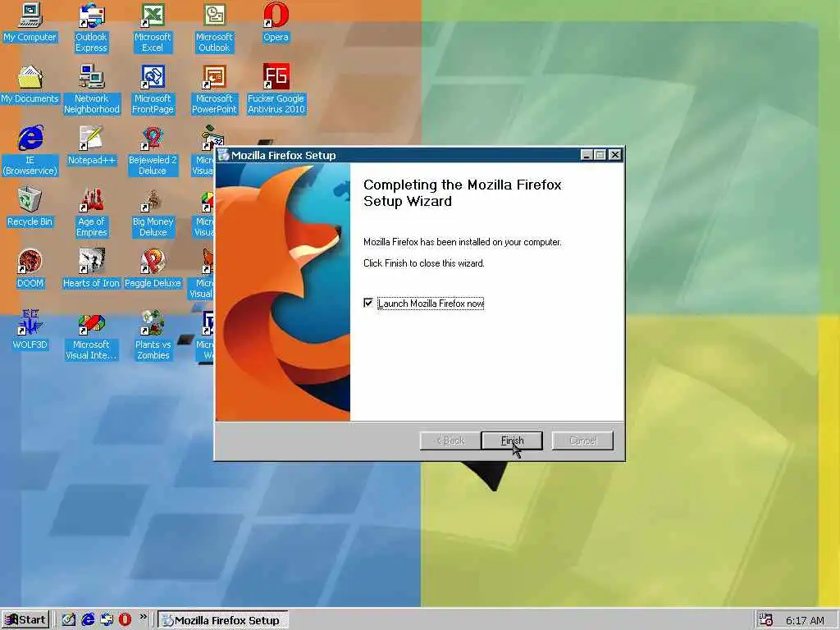Launch Internet Explorer from quick launch
Image resolution: width=840 pixels, height=630 pixels.
tap(88, 620)
